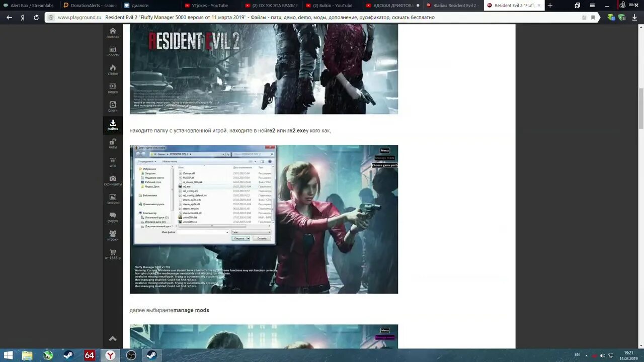Image resolution: width=644 pixels, height=362 pixels.
Task: Go back with the browser back arrow
Action: coord(9,17)
